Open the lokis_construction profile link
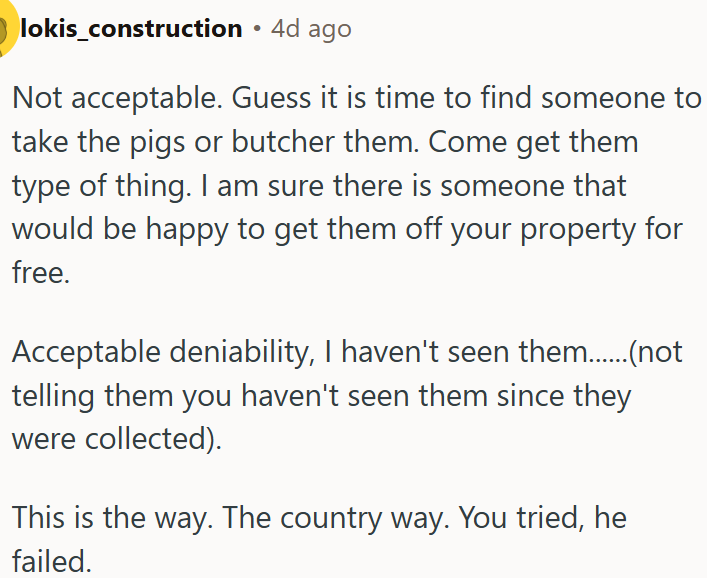 click(131, 29)
